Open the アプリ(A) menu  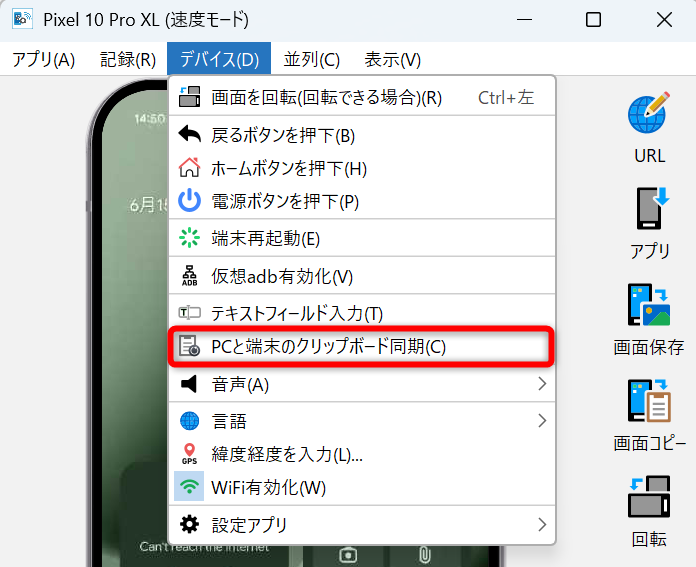(44, 59)
